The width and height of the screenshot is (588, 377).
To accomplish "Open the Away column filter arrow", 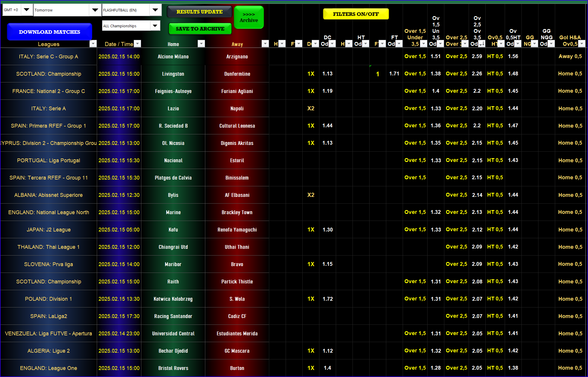I will pyautogui.click(x=265, y=44).
